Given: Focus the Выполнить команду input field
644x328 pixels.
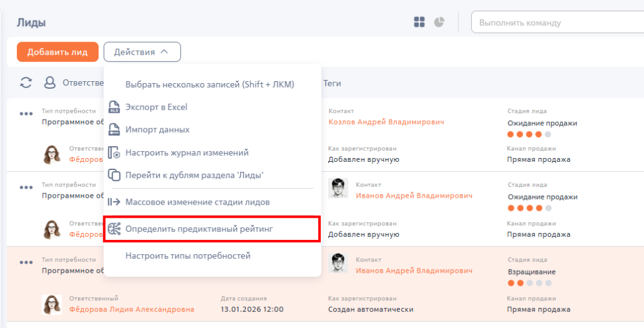Looking at the screenshot, I should (x=558, y=23).
